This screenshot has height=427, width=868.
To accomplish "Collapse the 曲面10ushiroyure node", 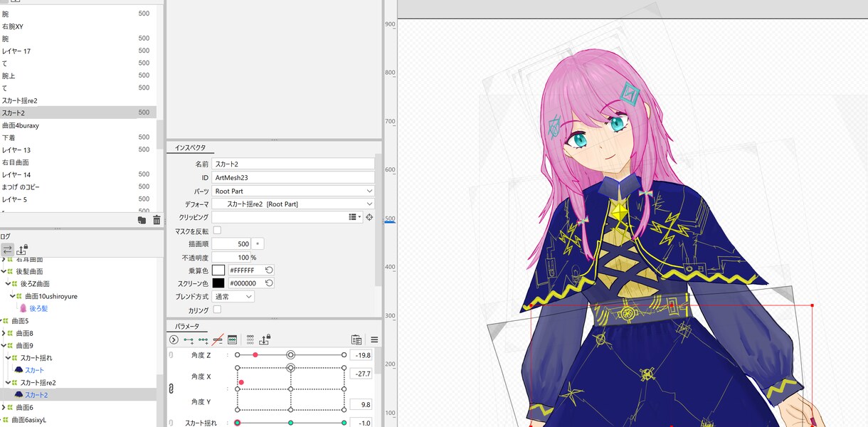I will (x=14, y=296).
